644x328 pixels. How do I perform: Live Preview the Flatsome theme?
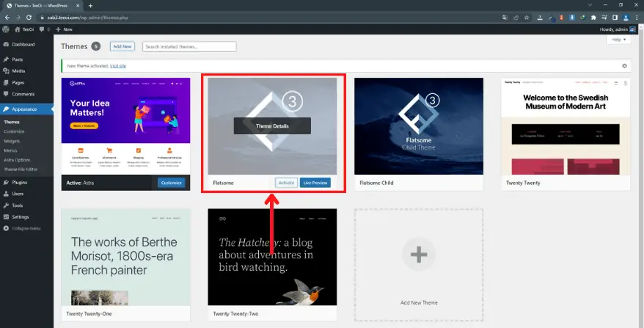[315, 183]
